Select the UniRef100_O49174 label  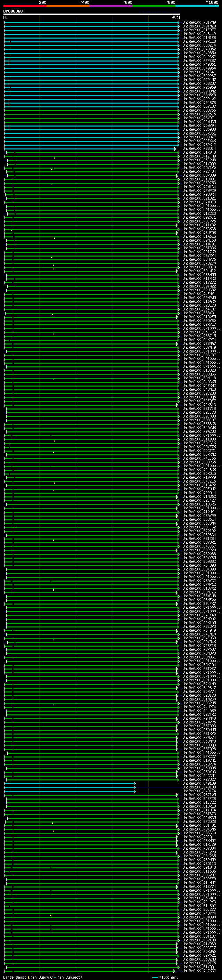pyautogui.click(x=199, y=791)
